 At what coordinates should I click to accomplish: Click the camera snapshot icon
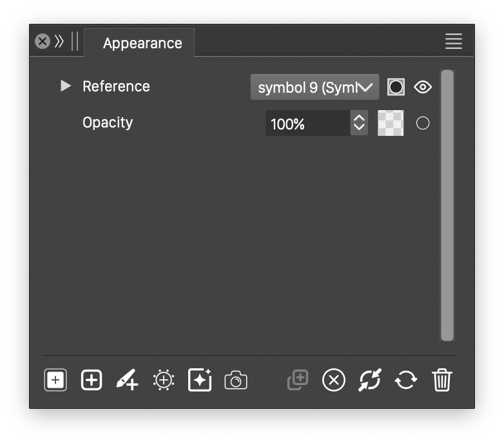236,381
